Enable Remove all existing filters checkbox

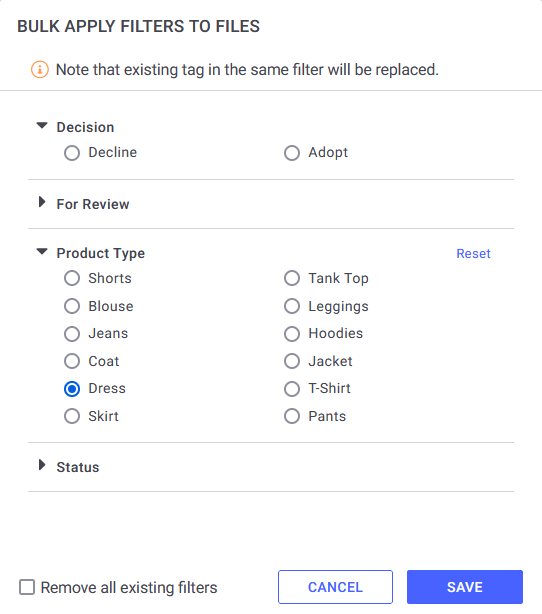27,587
